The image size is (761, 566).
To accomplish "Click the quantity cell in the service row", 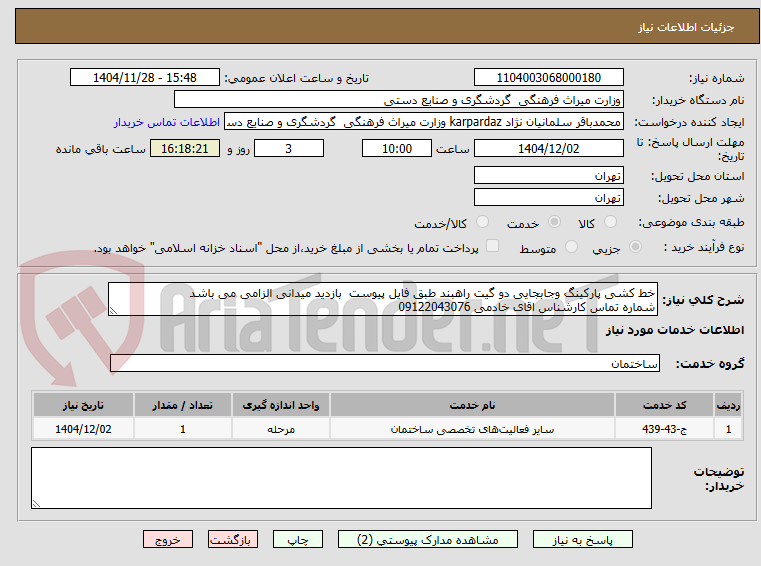I will [x=182, y=429].
